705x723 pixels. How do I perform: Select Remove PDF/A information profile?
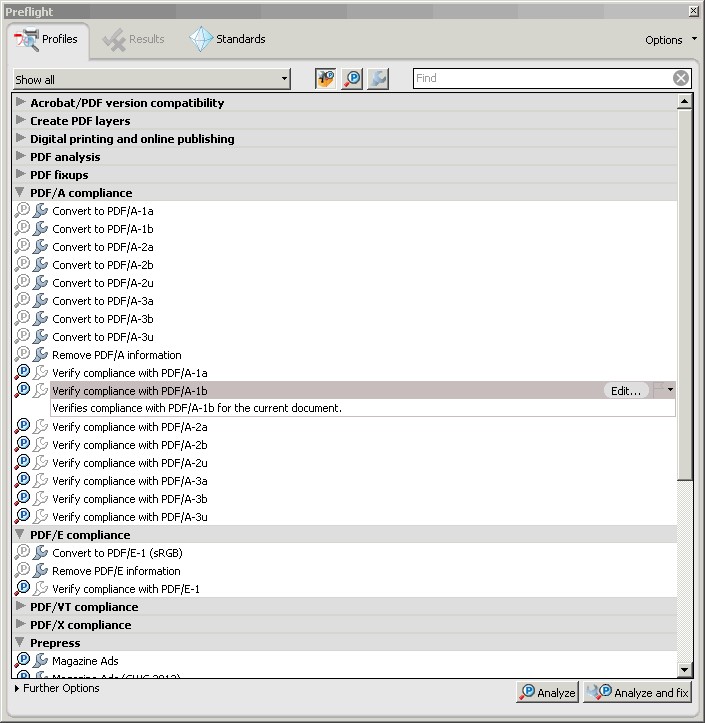[117, 355]
